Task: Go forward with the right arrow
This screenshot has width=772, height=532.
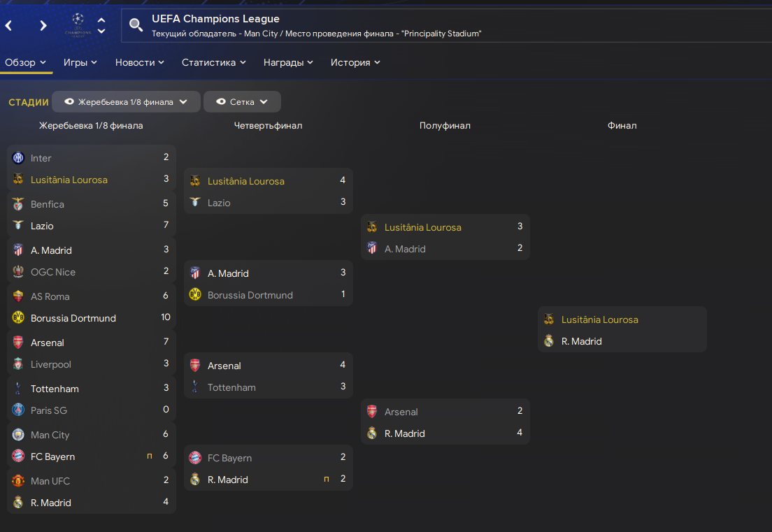Action: [x=43, y=26]
